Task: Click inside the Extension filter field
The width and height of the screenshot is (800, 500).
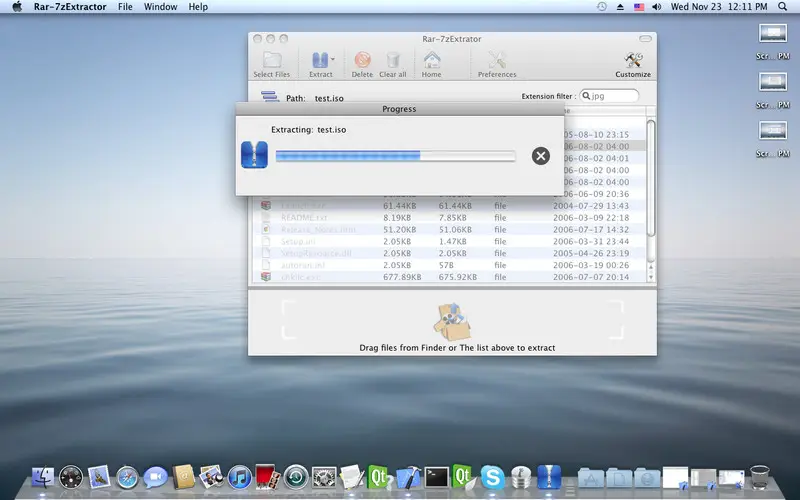Action: [609, 96]
